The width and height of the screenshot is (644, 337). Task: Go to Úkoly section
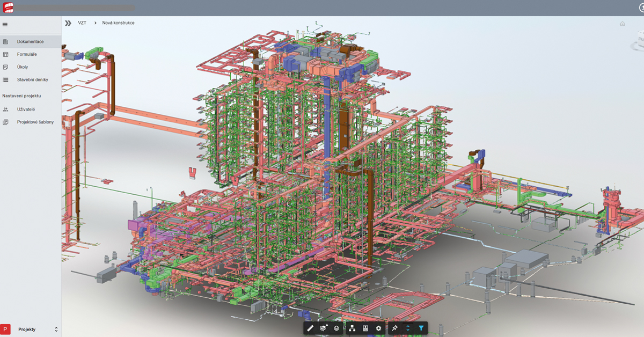[31, 67]
